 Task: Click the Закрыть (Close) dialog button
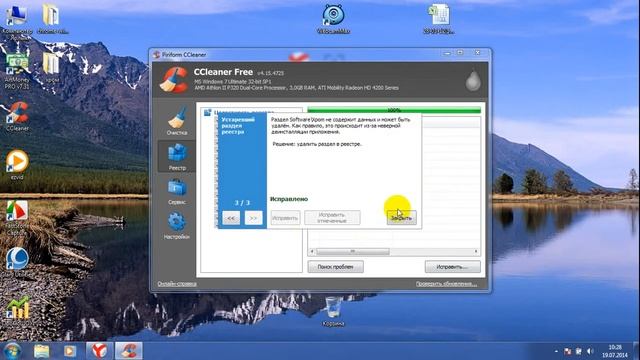point(402,218)
